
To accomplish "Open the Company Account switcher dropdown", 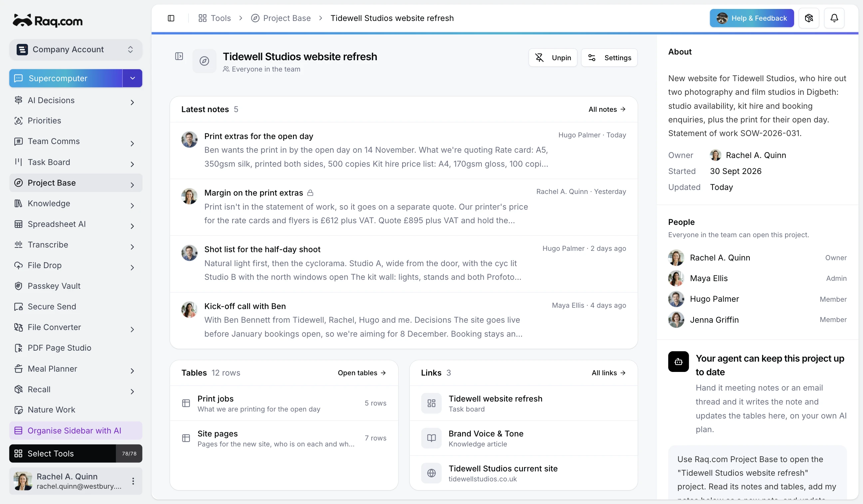I will click(76, 50).
